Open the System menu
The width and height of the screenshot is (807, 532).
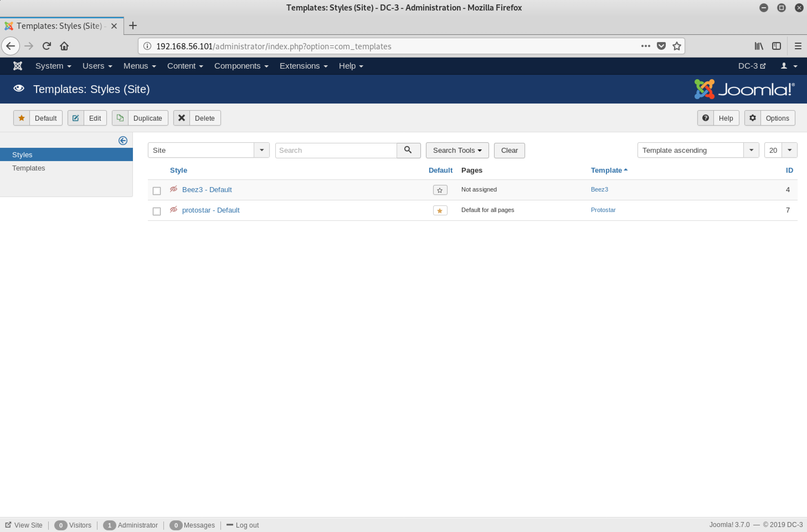(x=53, y=66)
